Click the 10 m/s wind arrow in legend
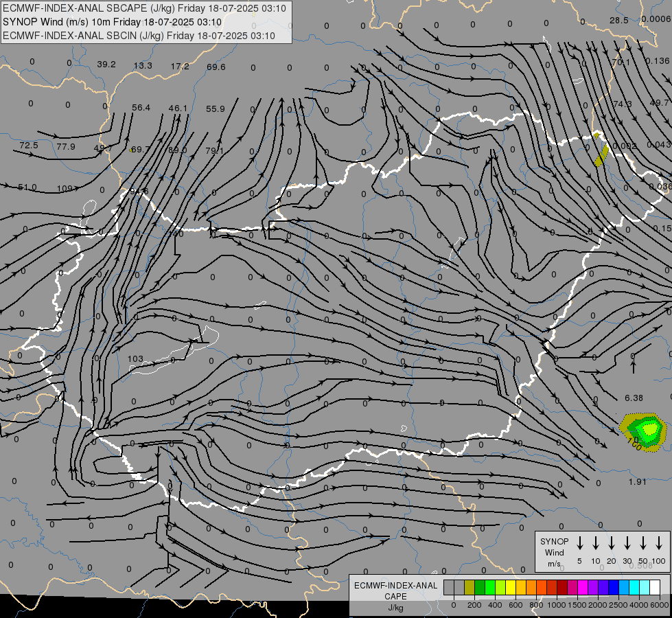 click(596, 543)
